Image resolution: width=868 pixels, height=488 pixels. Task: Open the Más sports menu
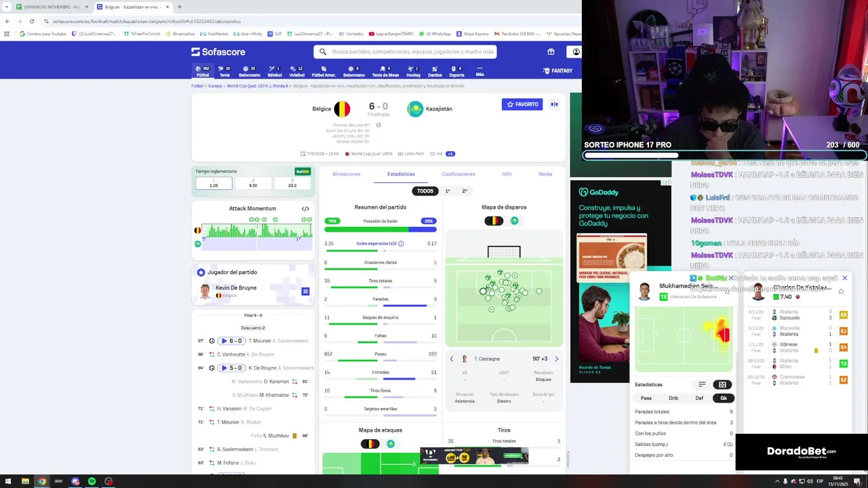(479, 71)
